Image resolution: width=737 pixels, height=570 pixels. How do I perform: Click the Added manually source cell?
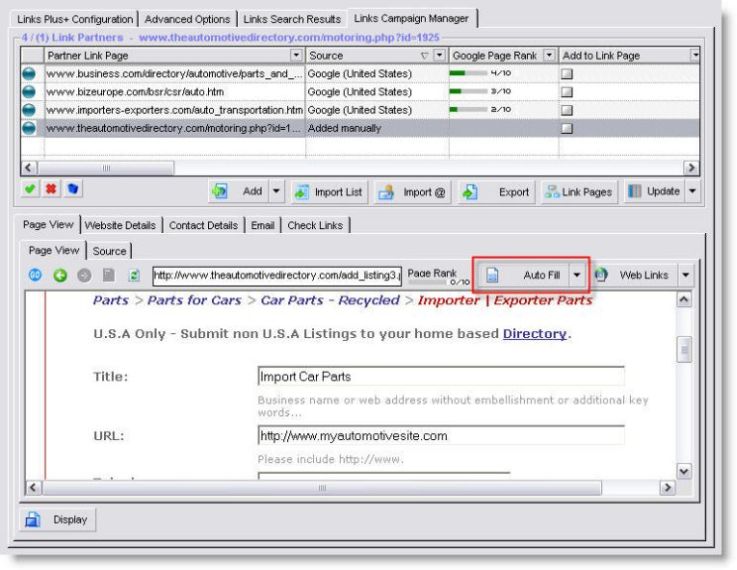(x=377, y=128)
